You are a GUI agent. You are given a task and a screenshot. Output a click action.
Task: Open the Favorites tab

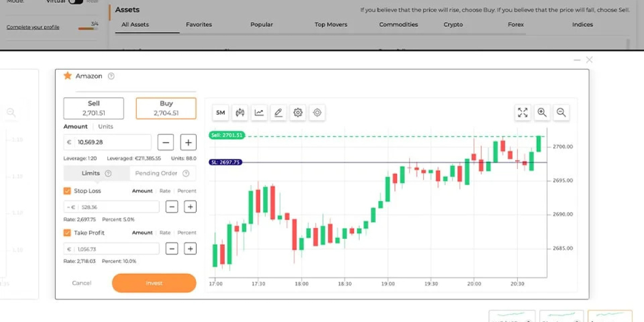[199, 24]
